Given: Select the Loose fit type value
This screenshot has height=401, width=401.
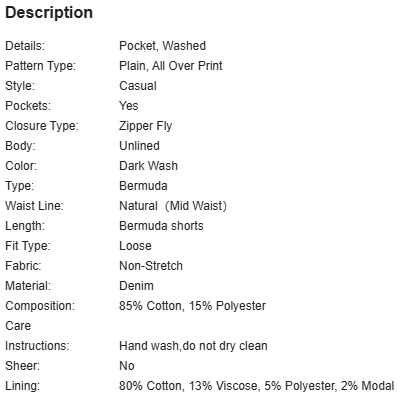Looking at the screenshot, I should point(135,246).
